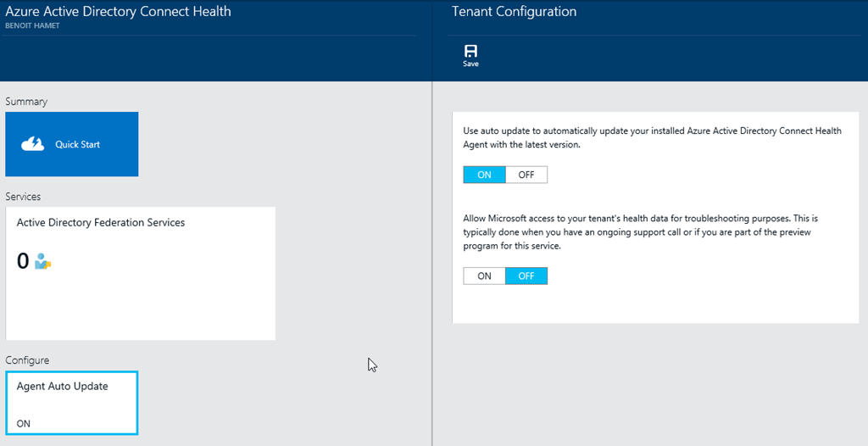868x446 pixels.
Task: Click the Summary section heading
Action: pyautogui.click(x=26, y=102)
